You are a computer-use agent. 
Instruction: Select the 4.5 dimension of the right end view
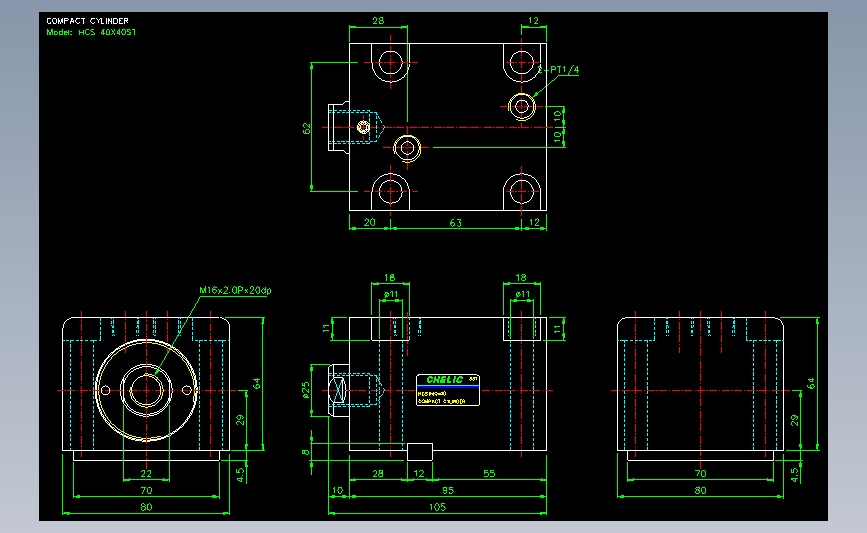(x=795, y=475)
